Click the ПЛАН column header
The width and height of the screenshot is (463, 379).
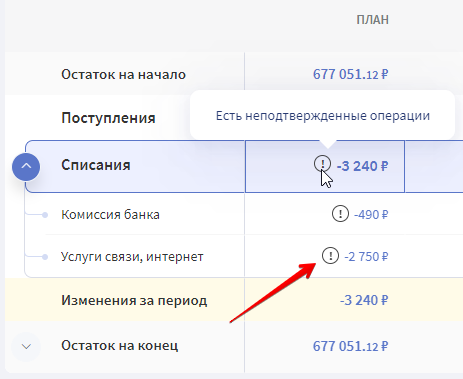(372, 20)
